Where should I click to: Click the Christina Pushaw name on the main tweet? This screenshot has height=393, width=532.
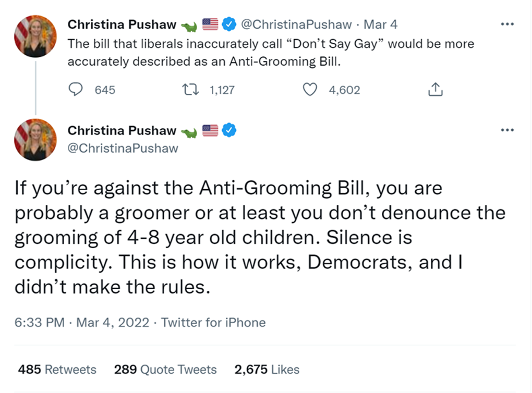(122, 130)
